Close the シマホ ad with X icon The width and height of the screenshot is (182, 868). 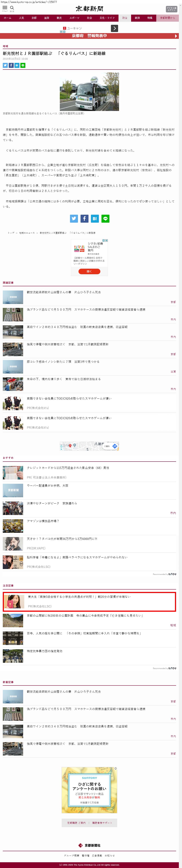[x=106, y=241]
